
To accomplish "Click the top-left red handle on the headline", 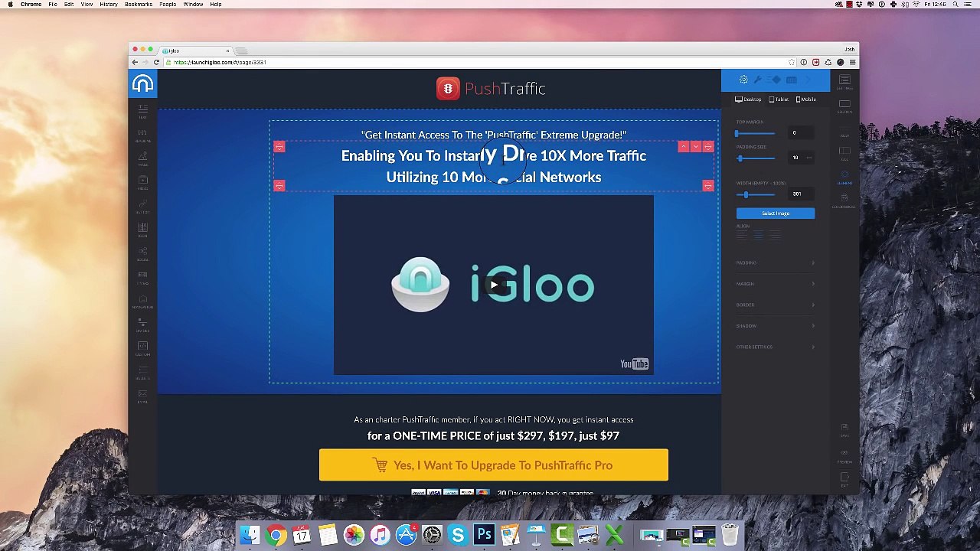I will [279, 147].
